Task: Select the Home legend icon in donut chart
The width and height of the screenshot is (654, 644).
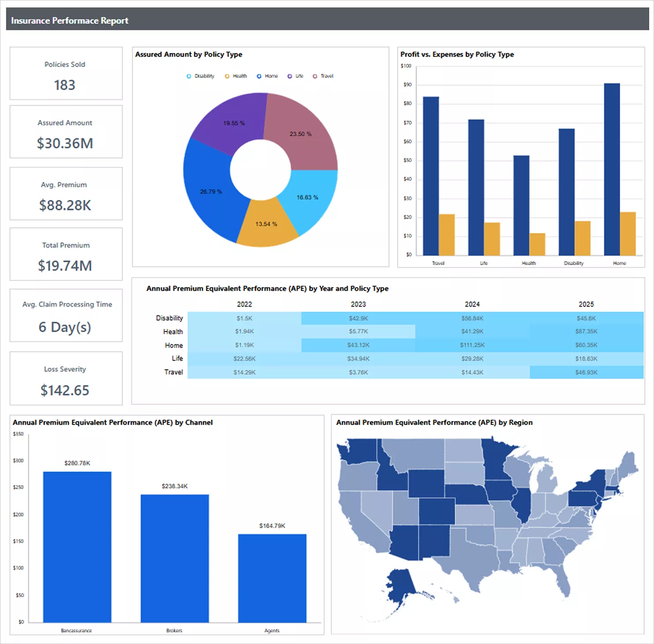Action: click(260, 76)
